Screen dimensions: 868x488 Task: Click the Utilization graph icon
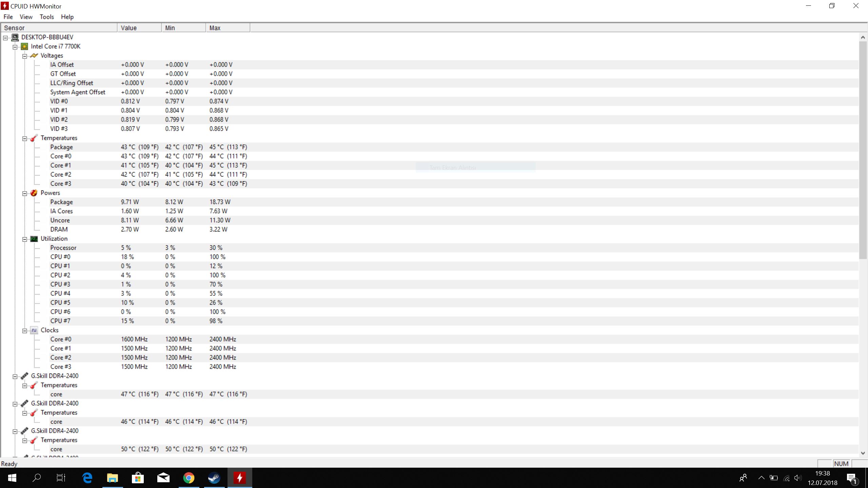[x=34, y=239]
